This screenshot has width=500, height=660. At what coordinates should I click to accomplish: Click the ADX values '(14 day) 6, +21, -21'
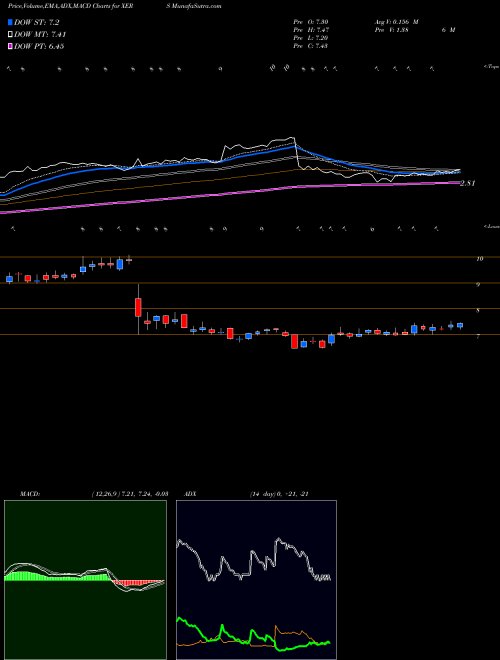click(x=279, y=494)
